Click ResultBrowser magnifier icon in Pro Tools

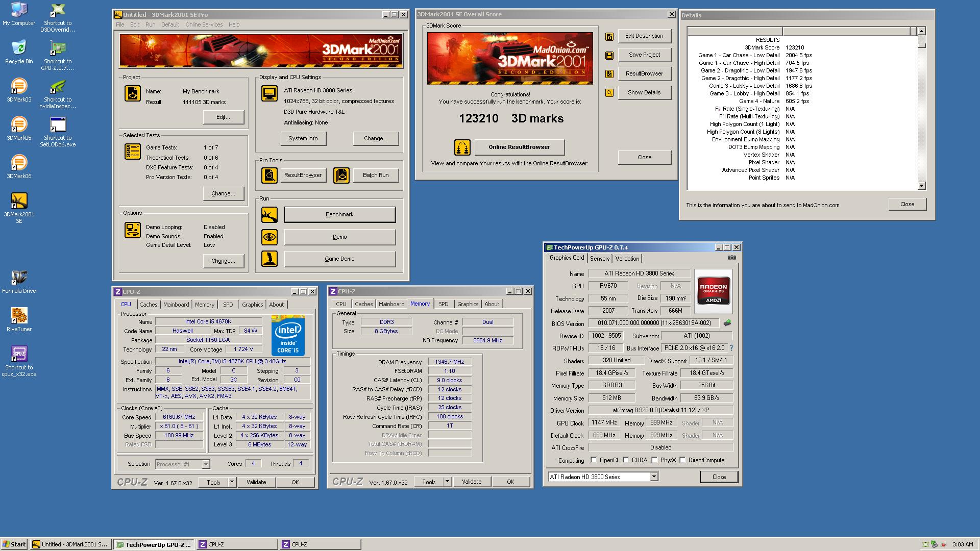269,175
